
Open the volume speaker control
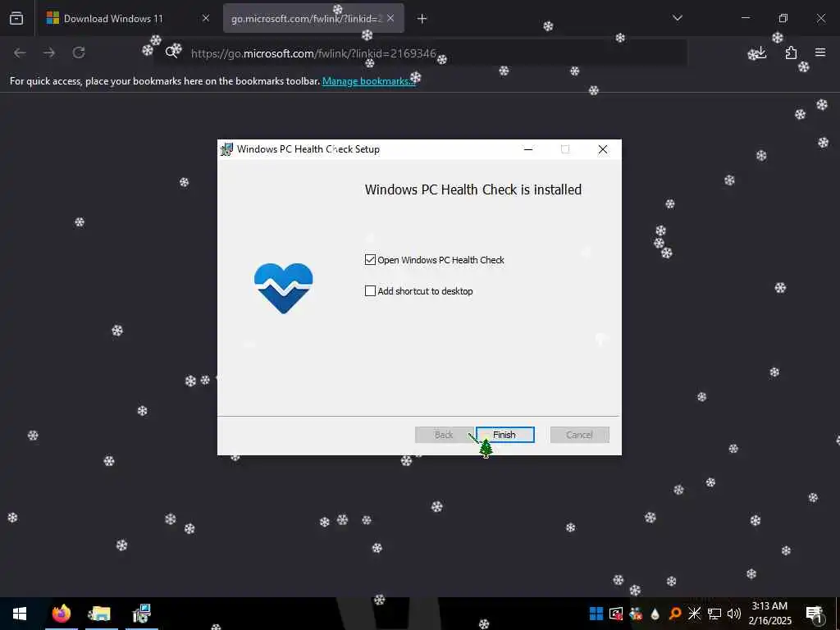[x=734, y=614]
